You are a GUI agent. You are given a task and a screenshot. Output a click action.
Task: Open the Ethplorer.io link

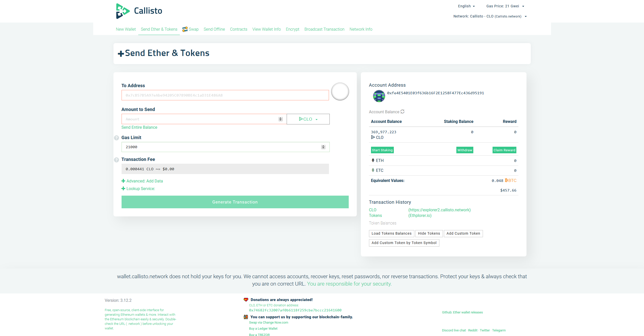[420, 215]
